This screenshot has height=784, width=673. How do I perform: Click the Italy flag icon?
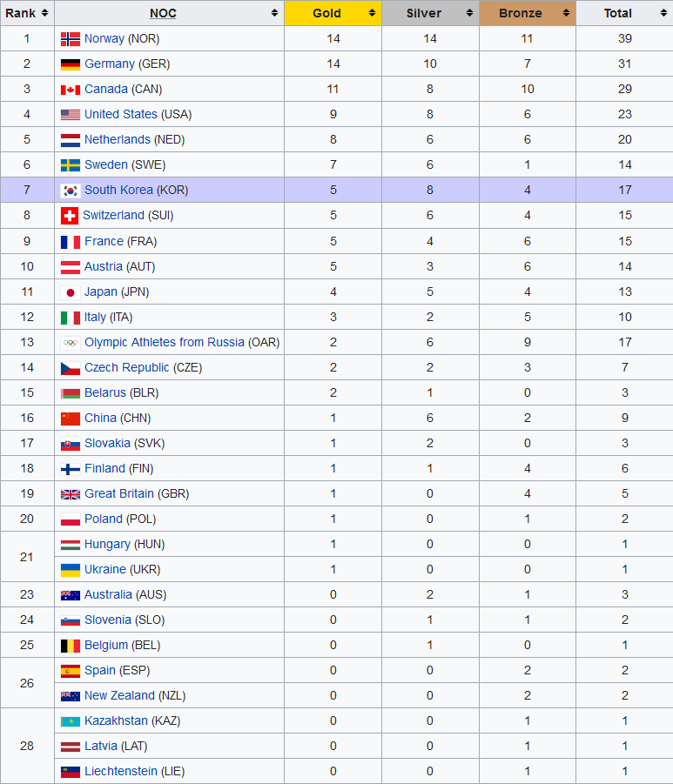[x=70, y=318]
